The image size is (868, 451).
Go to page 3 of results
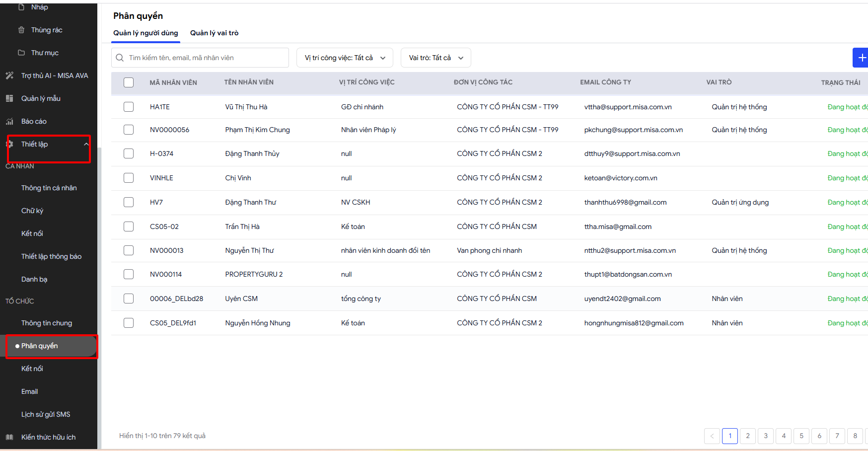766,436
